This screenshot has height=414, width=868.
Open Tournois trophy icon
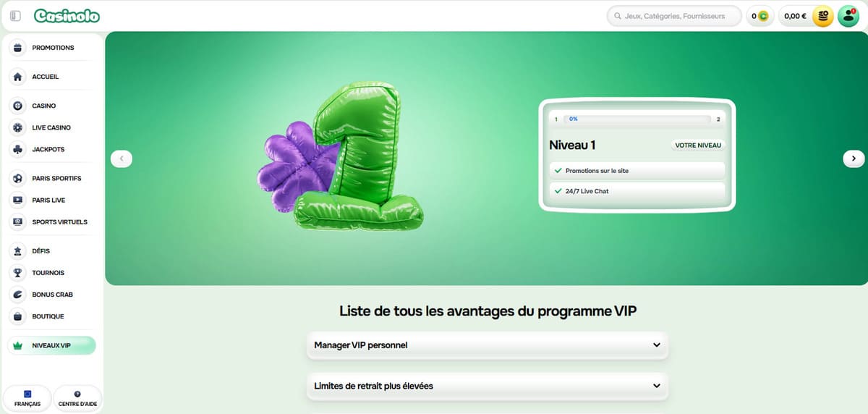(x=18, y=273)
